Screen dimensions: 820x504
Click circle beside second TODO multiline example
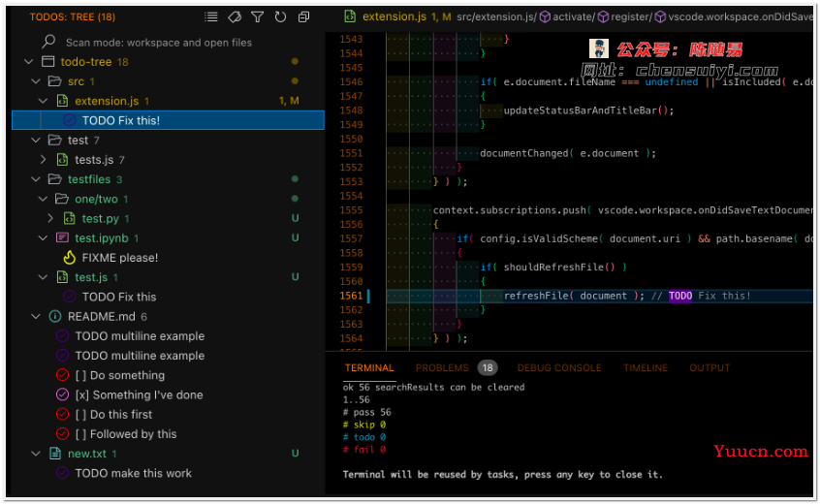[x=62, y=356]
